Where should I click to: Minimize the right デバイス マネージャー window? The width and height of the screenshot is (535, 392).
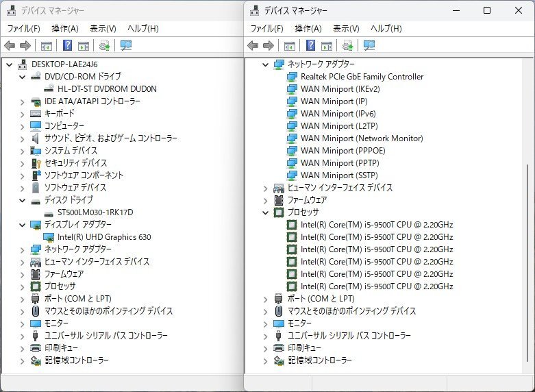point(456,10)
